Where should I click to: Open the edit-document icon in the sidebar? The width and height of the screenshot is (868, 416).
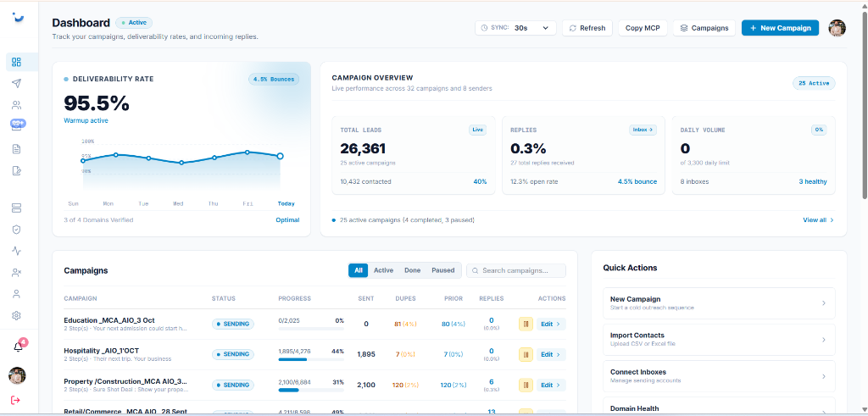coord(17,170)
